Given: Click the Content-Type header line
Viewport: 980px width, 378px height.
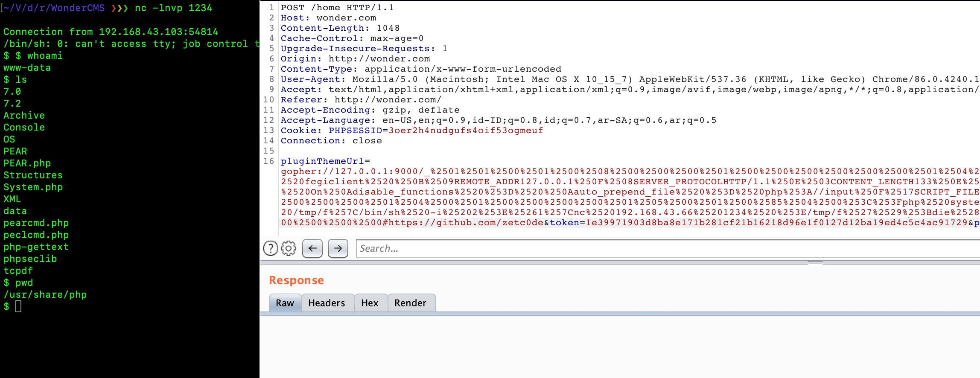Looking at the screenshot, I should [421, 69].
